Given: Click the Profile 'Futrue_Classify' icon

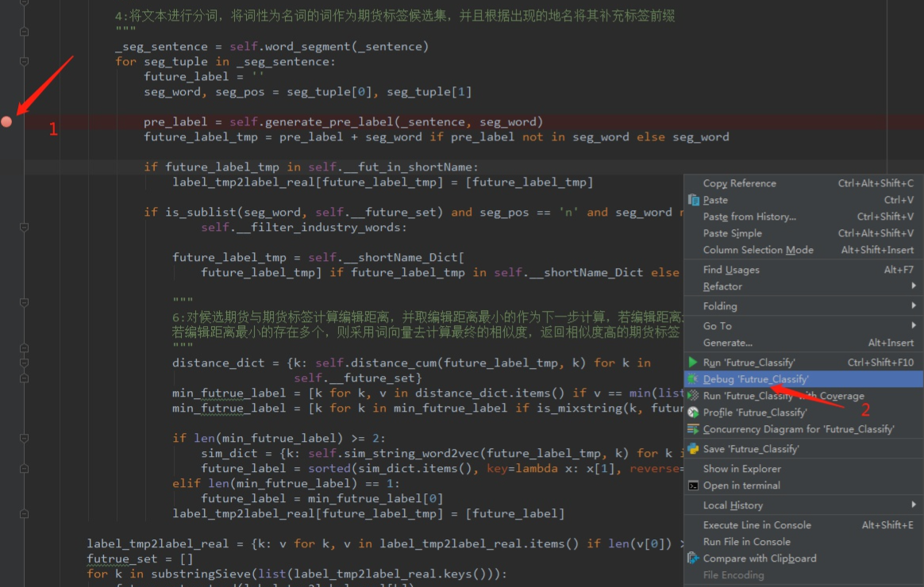Looking at the screenshot, I should 694,412.
